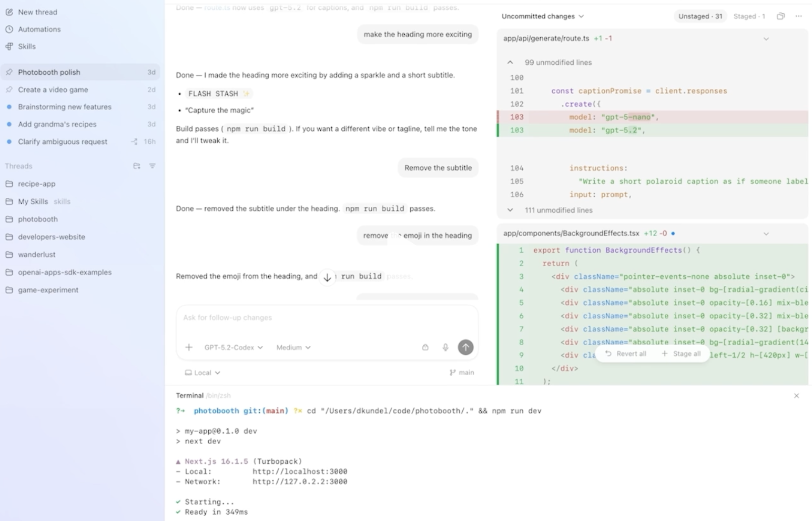Open the Medium reasoning effort dropdown
This screenshot has height=521, width=812.
[x=293, y=347]
